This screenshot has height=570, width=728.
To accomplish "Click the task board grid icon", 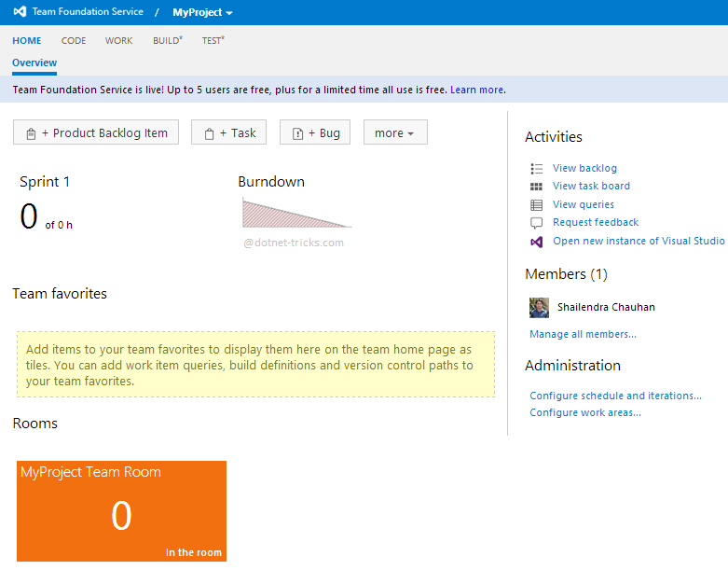I will [536, 187].
